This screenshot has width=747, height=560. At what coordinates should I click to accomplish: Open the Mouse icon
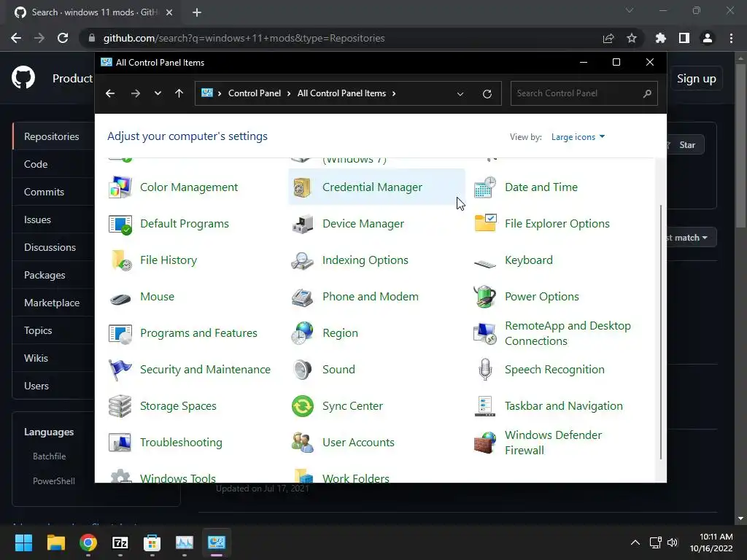(120, 298)
